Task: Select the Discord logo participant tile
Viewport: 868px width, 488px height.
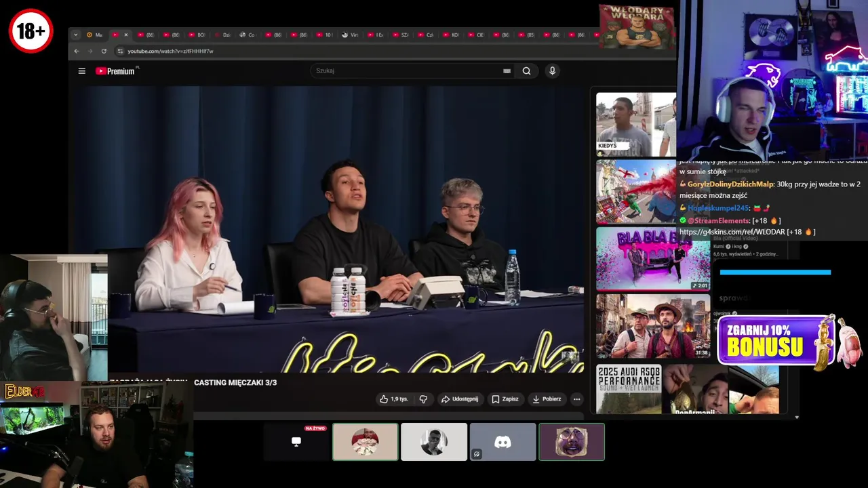Action: pyautogui.click(x=502, y=442)
